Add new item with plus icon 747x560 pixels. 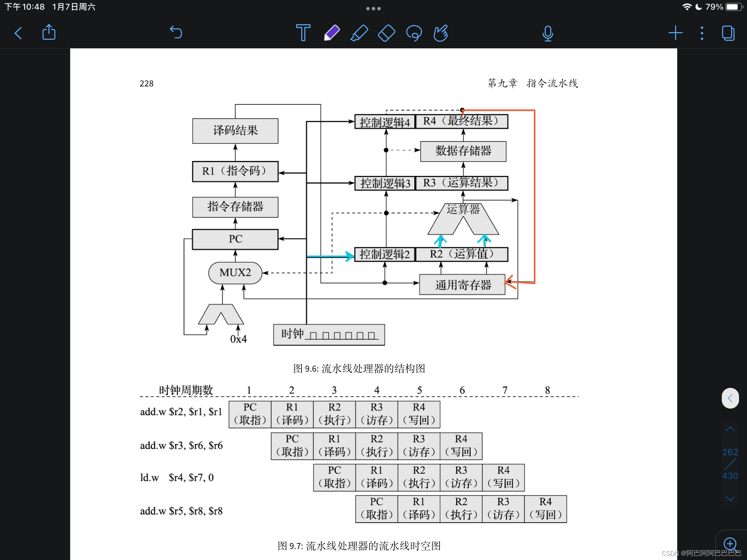pyautogui.click(x=675, y=33)
